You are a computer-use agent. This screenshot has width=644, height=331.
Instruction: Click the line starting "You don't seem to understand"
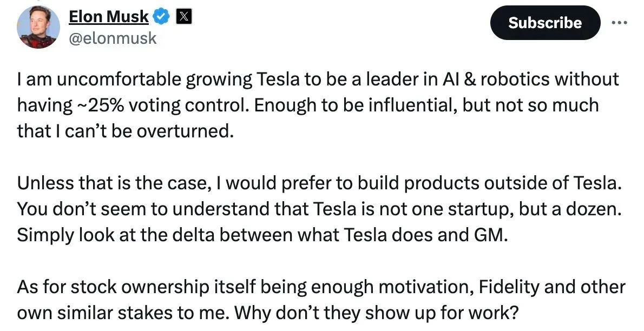tap(319, 209)
